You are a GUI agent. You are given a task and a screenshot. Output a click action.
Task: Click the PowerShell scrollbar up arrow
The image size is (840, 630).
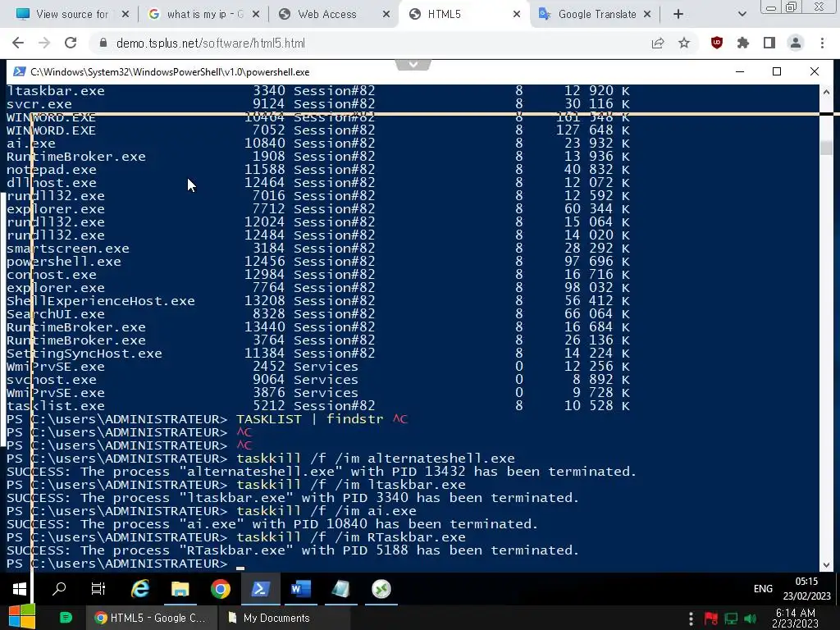coord(826,92)
